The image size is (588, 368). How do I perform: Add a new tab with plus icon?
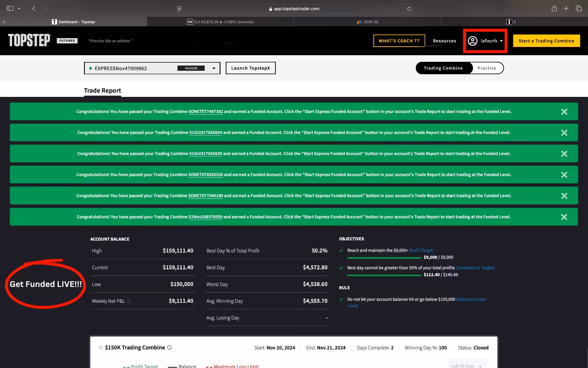coord(566,9)
